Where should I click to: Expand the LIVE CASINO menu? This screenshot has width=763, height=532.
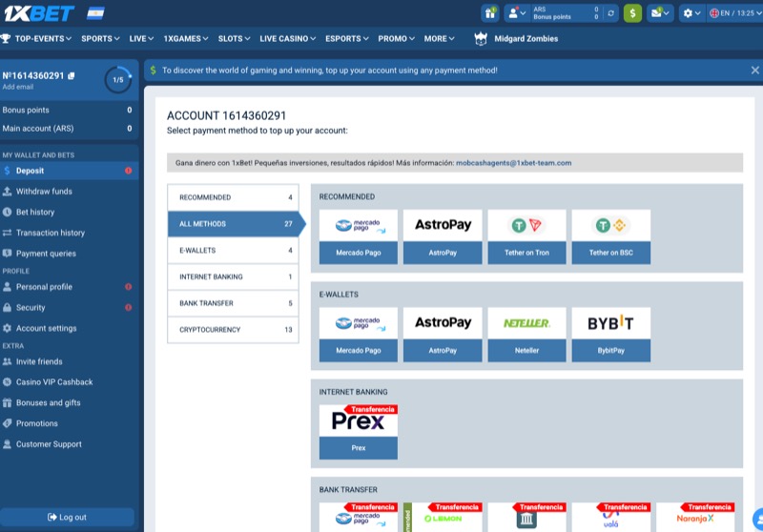pyautogui.click(x=288, y=38)
